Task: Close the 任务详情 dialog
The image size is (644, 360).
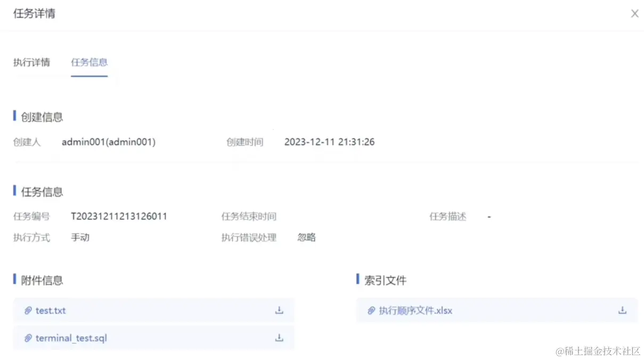Action: pyautogui.click(x=634, y=14)
